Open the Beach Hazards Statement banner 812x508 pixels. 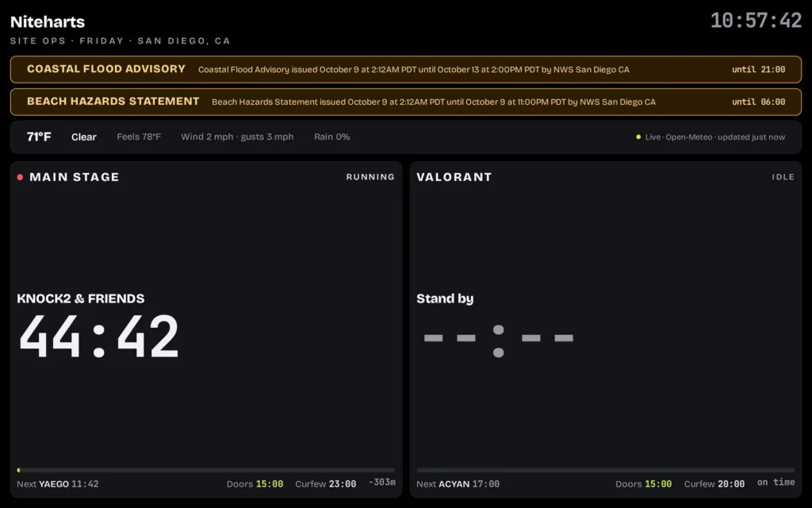406,102
